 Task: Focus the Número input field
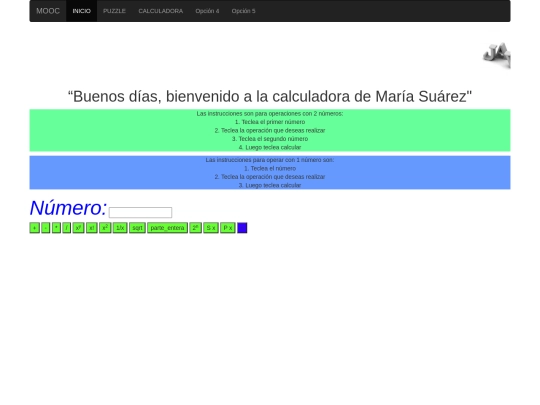click(x=141, y=212)
